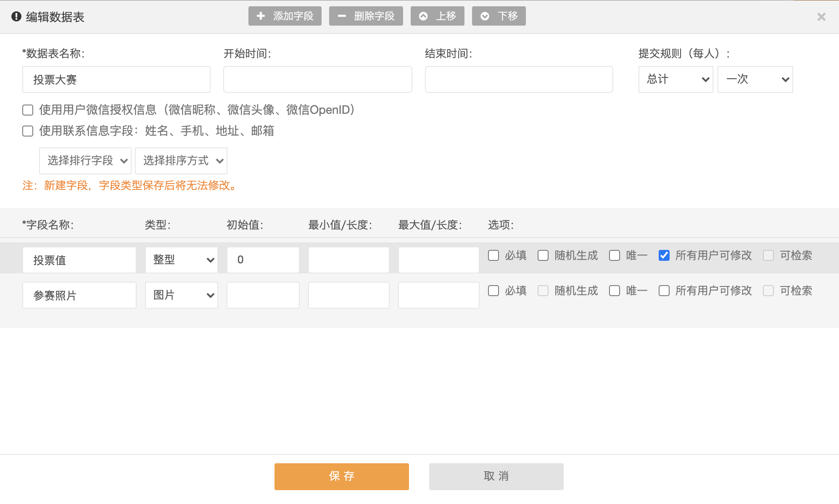
Task: Click the orange 保存 button
Action: click(341, 476)
